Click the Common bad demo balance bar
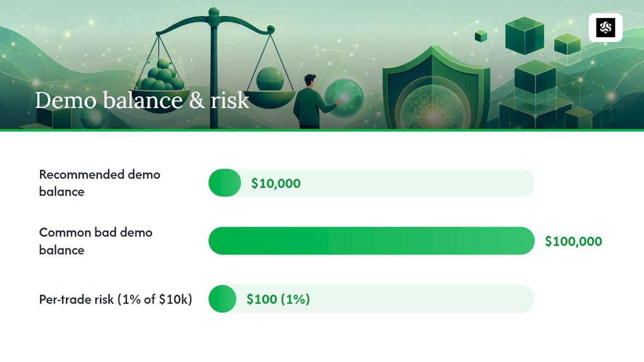644x362 pixels. (x=371, y=241)
